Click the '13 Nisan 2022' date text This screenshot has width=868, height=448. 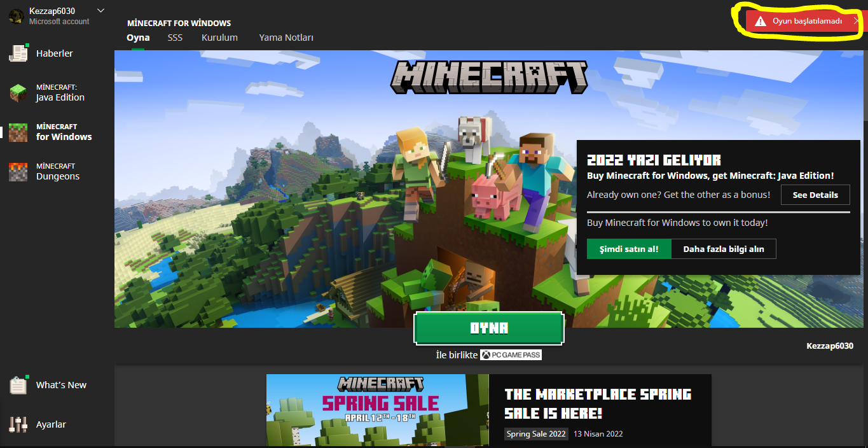(598, 434)
